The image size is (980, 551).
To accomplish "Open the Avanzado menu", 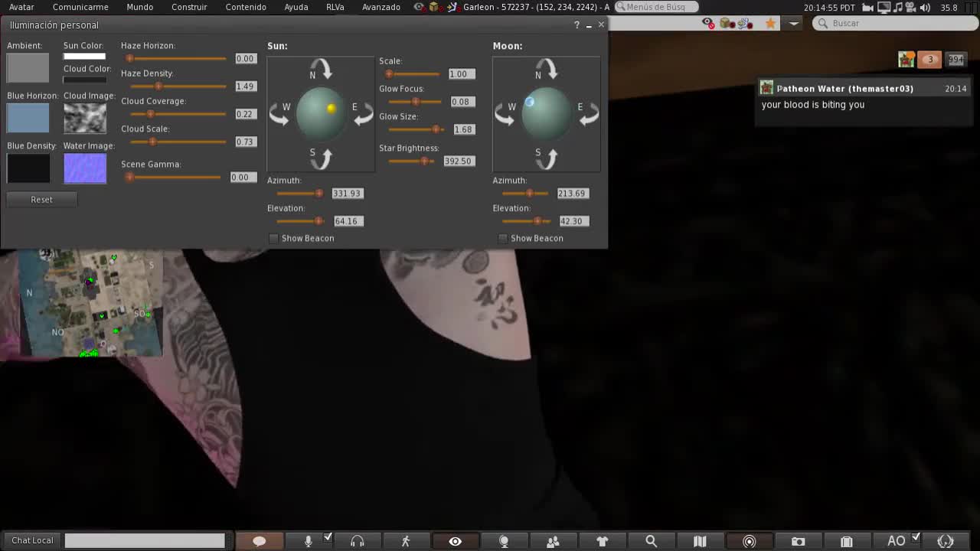I will (x=381, y=7).
